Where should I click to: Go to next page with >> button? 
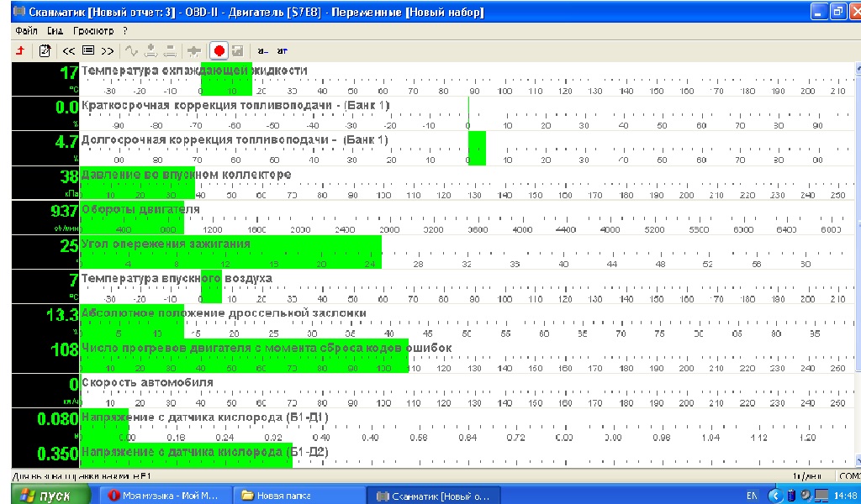tap(108, 51)
